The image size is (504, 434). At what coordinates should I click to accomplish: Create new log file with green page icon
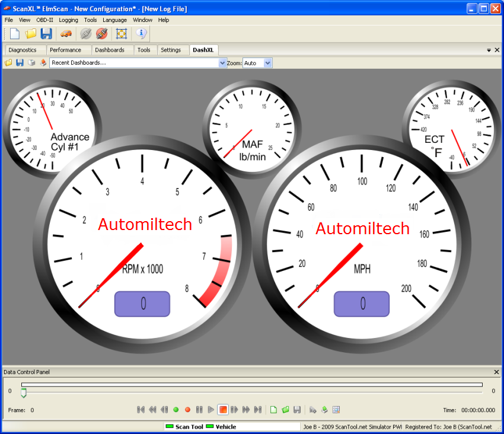273,410
